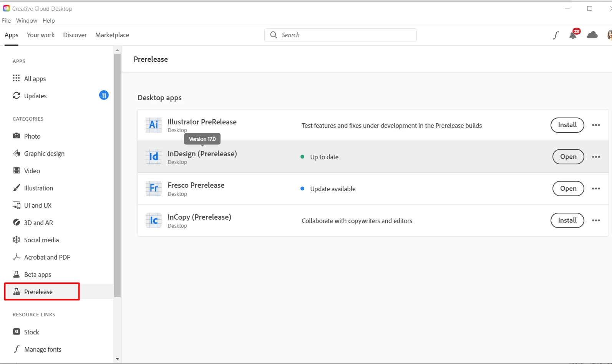Open the Social media category label
Screen dimensions: 612x364
tap(41, 240)
